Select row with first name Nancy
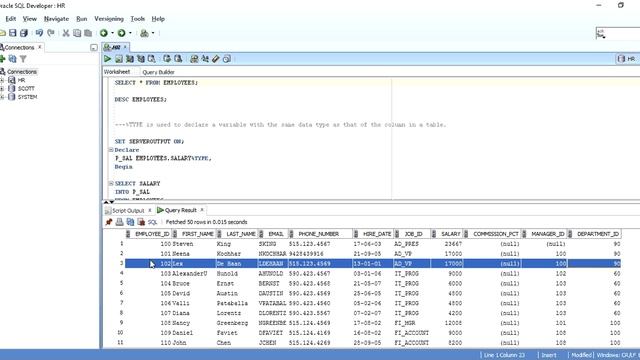640x360 pixels. pyautogui.click(x=373, y=323)
